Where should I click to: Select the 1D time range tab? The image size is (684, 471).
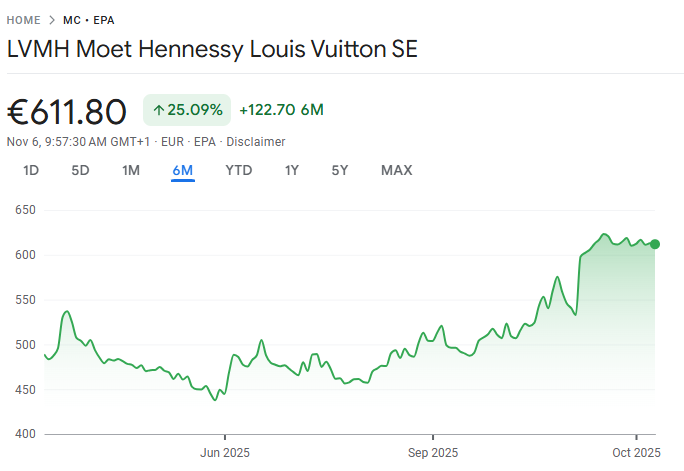pyautogui.click(x=31, y=170)
